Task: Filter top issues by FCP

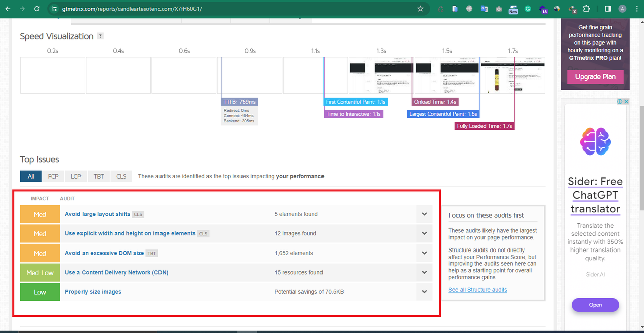Action: [x=53, y=176]
